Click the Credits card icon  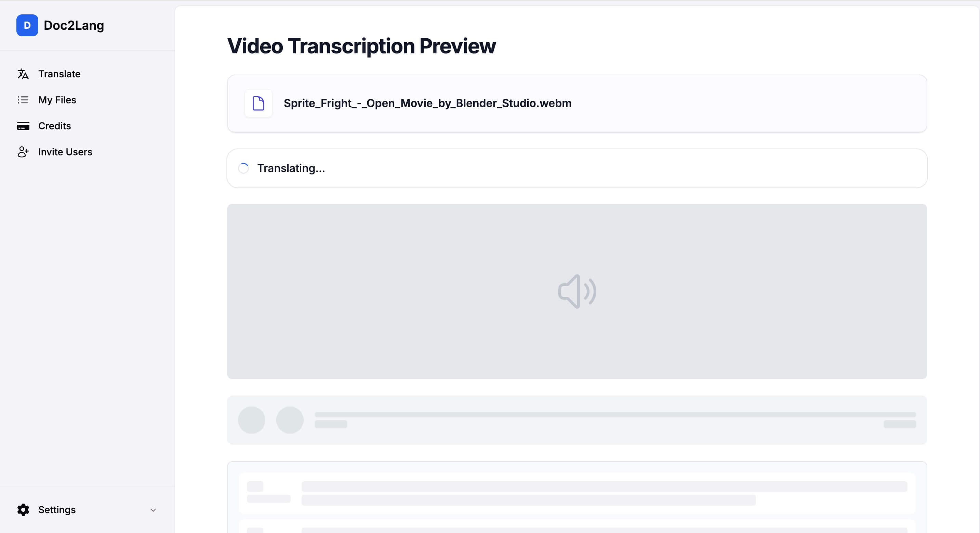pos(23,126)
